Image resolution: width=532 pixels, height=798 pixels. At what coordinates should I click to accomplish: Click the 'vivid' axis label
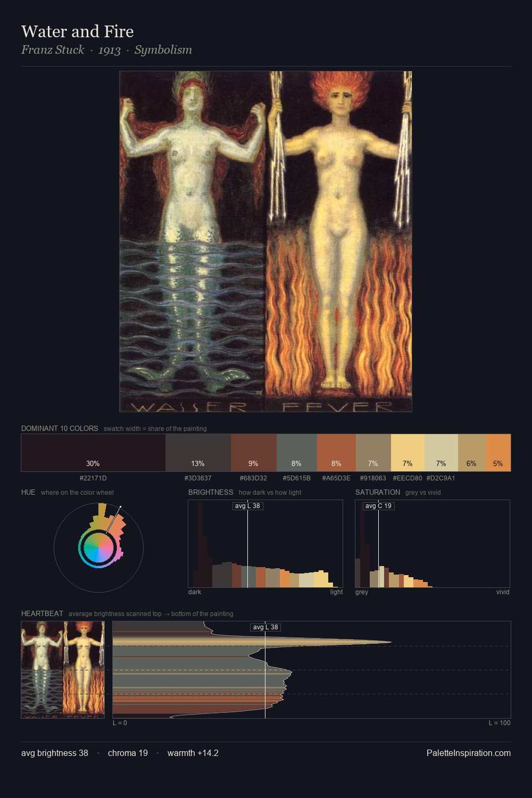503,592
